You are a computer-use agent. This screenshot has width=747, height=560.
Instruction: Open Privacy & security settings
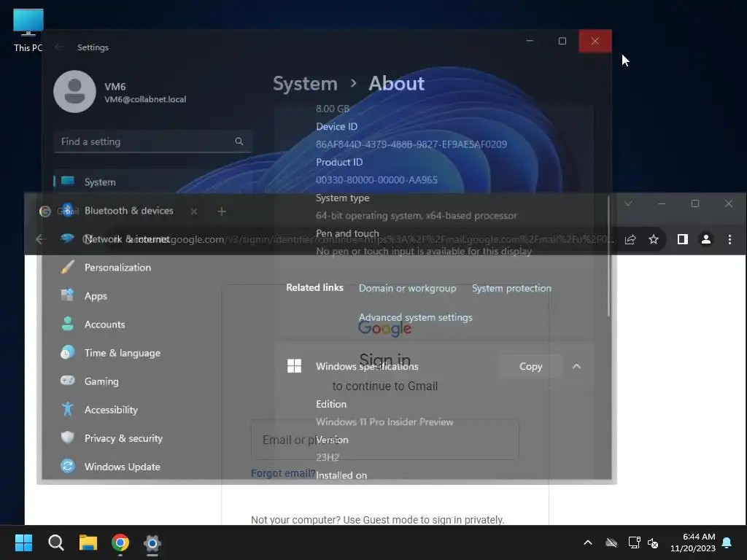pos(152,438)
